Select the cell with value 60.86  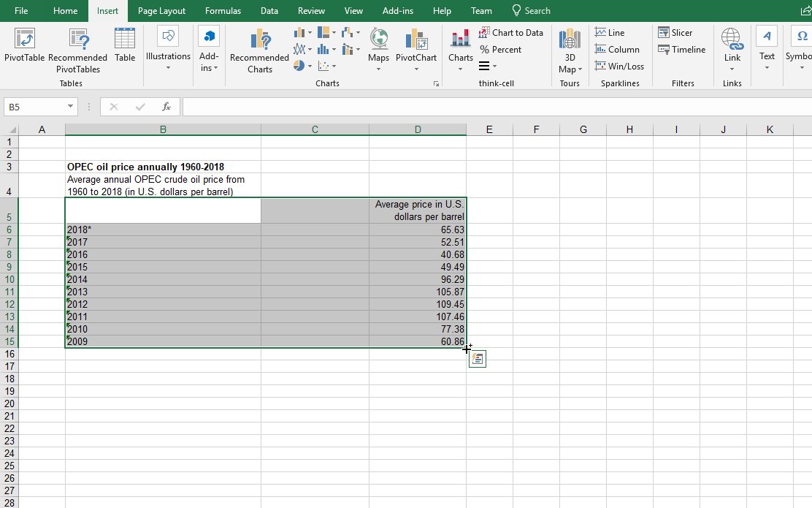point(418,341)
